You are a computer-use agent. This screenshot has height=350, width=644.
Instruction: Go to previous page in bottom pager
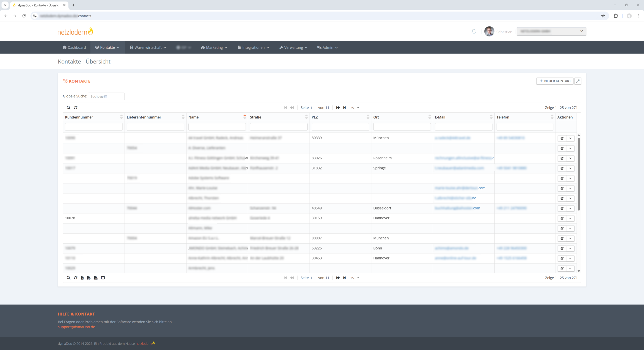pyautogui.click(x=292, y=278)
